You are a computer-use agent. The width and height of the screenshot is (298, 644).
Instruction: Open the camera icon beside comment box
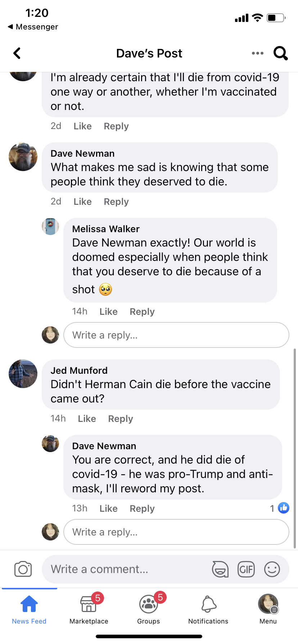tap(23, 569)
